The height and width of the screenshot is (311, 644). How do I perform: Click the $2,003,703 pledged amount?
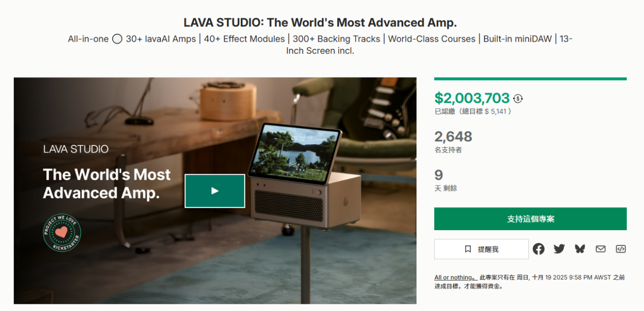pyautogui.click(x=472, y=98)
